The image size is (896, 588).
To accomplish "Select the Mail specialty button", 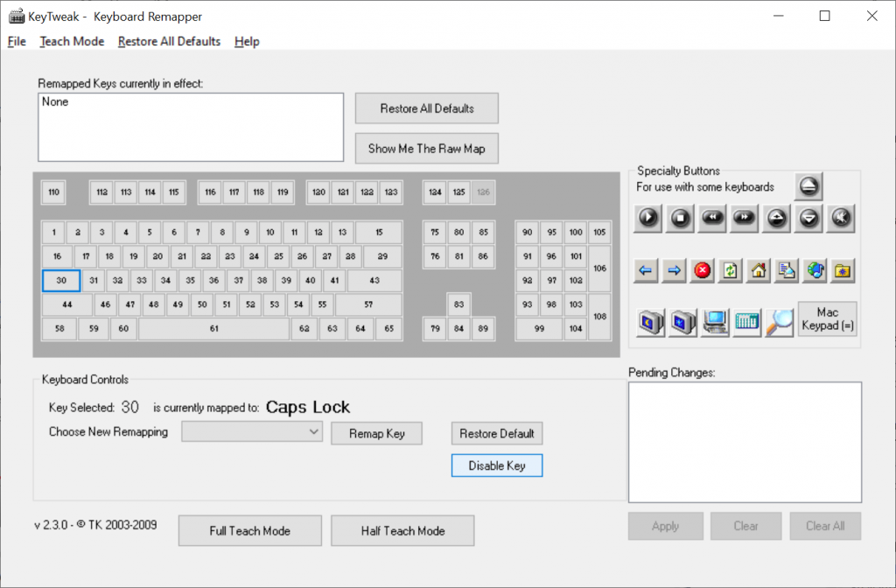I will tap(786, 270).
